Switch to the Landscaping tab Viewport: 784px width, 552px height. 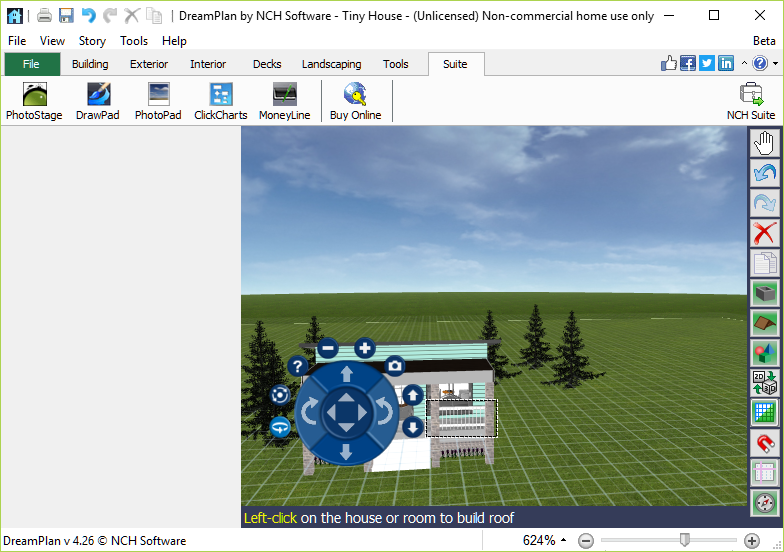point(331,64)
